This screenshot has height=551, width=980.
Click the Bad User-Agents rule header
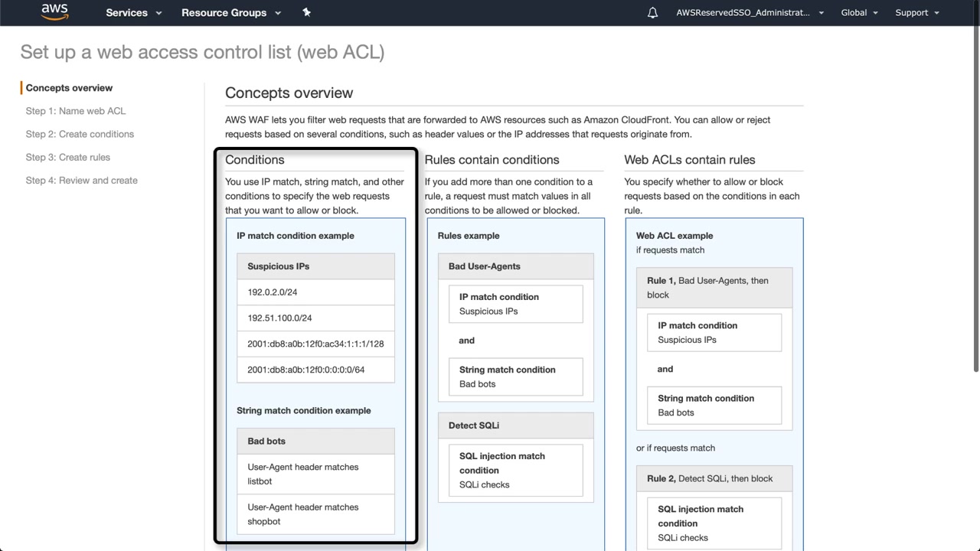(515, 266)
